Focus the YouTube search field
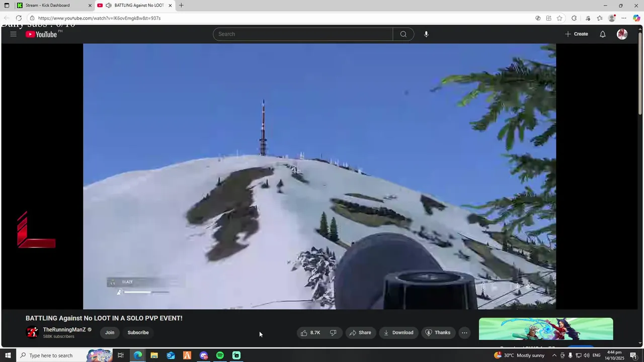Screen dimensions: 644x362 click(x=303, y=34)
